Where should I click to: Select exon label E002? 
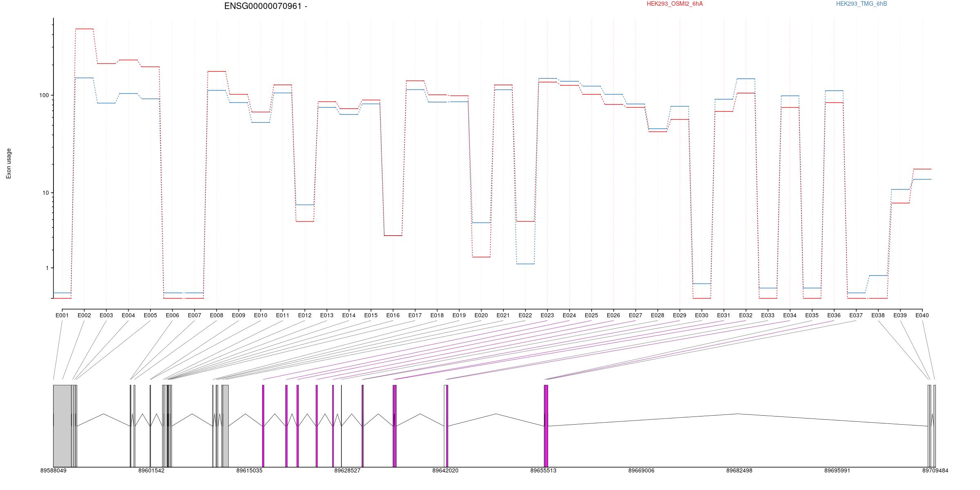point(84,315)
